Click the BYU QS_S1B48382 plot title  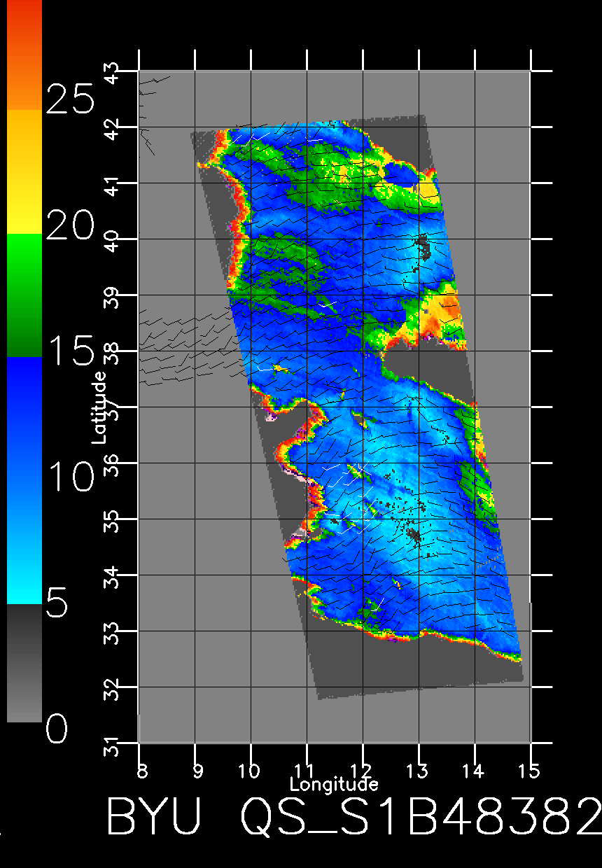(x=353, y=817)
